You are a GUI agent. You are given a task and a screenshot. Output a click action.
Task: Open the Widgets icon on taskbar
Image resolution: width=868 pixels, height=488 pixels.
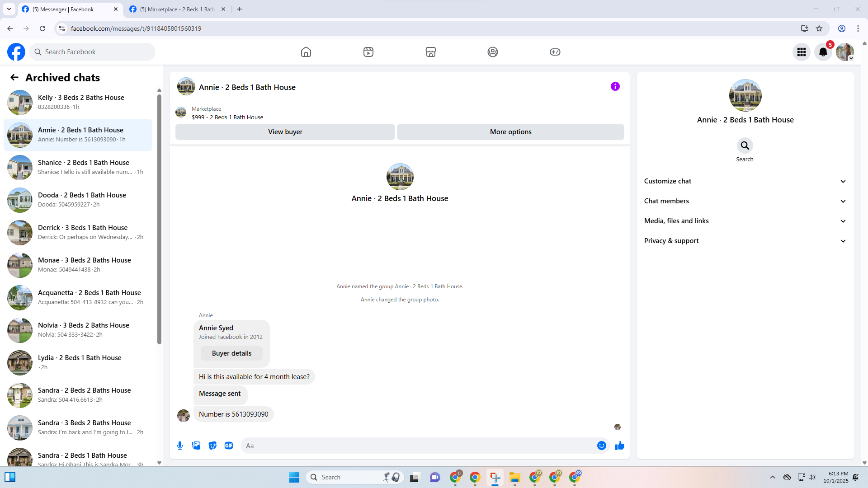[x=10, y=478]
